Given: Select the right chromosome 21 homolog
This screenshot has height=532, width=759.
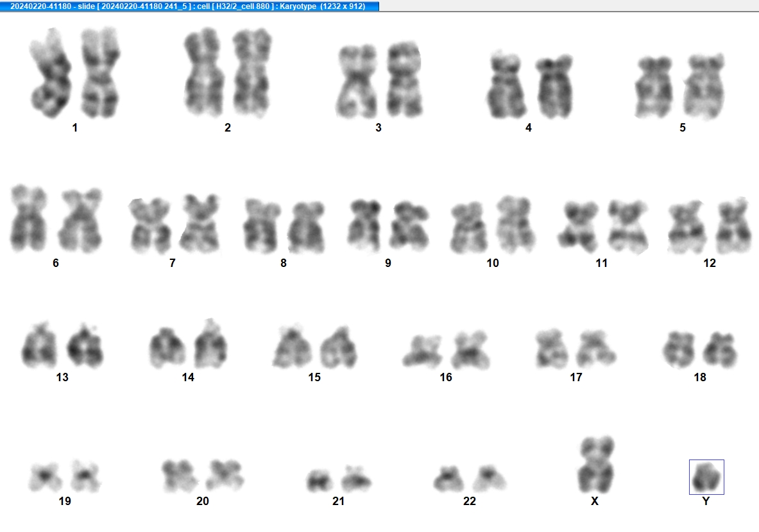Looking at the screenshot, I should pos(356,479).
